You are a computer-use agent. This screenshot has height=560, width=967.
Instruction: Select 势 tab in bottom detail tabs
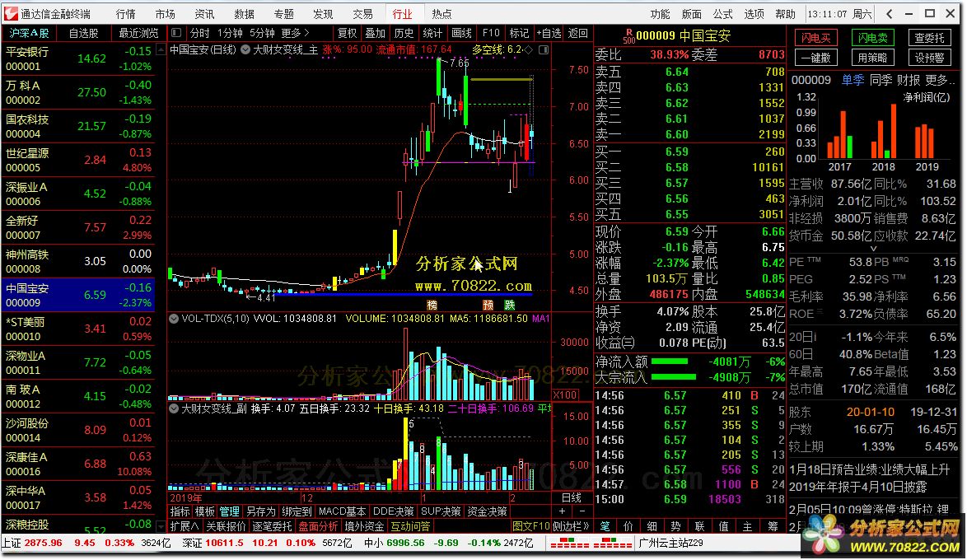coord(676,526)
